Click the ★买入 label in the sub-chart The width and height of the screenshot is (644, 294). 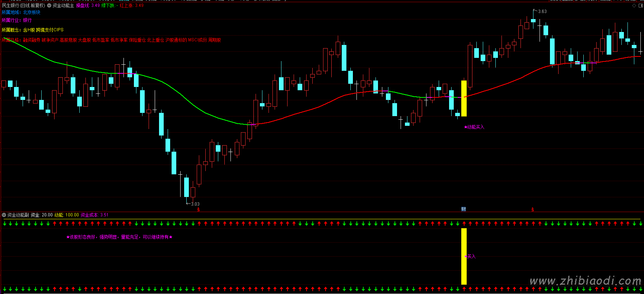pyautogui.click(x=470, y=256)
